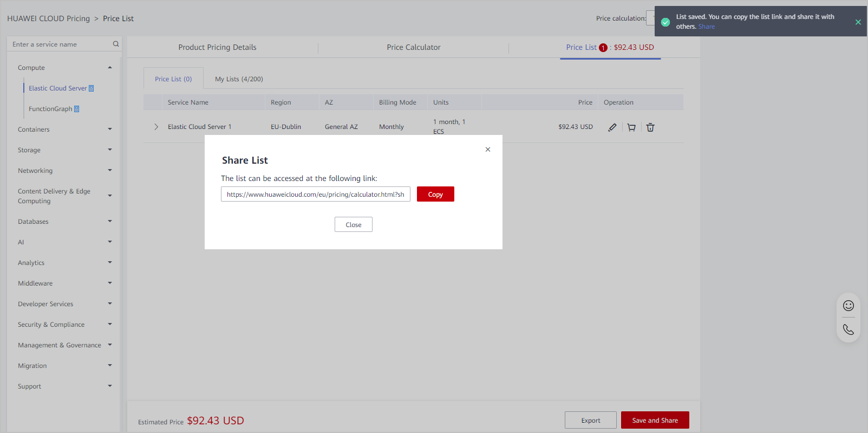The width and height of the screenshot is (868, 433).
Task: Click the cart icon for Elastic Cloud Server 1
Action: pos(631,127)
